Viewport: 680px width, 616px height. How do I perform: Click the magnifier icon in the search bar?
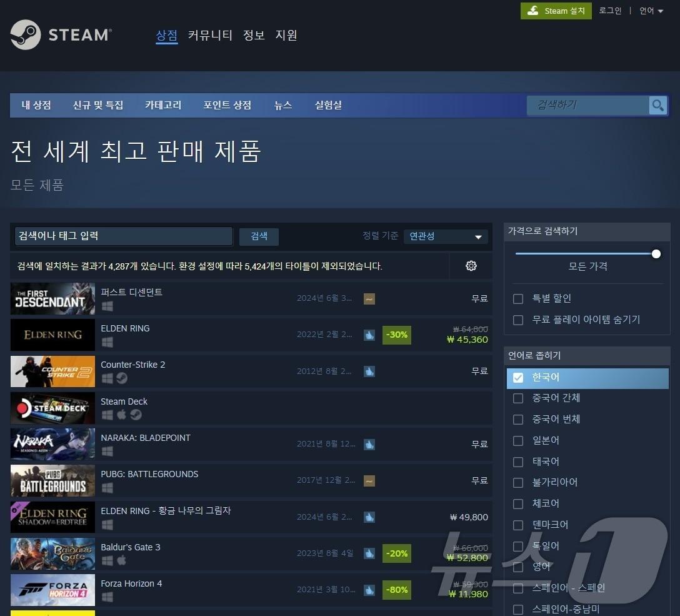tap(657, 105)
